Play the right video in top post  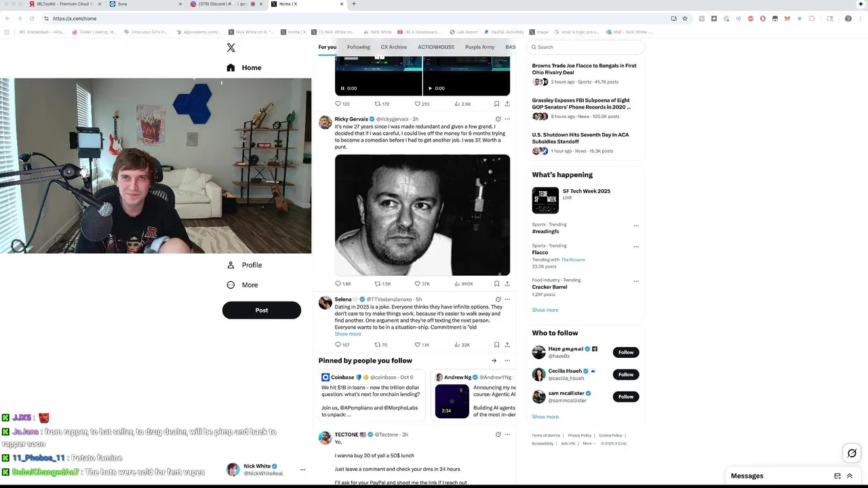coord(430,88)
